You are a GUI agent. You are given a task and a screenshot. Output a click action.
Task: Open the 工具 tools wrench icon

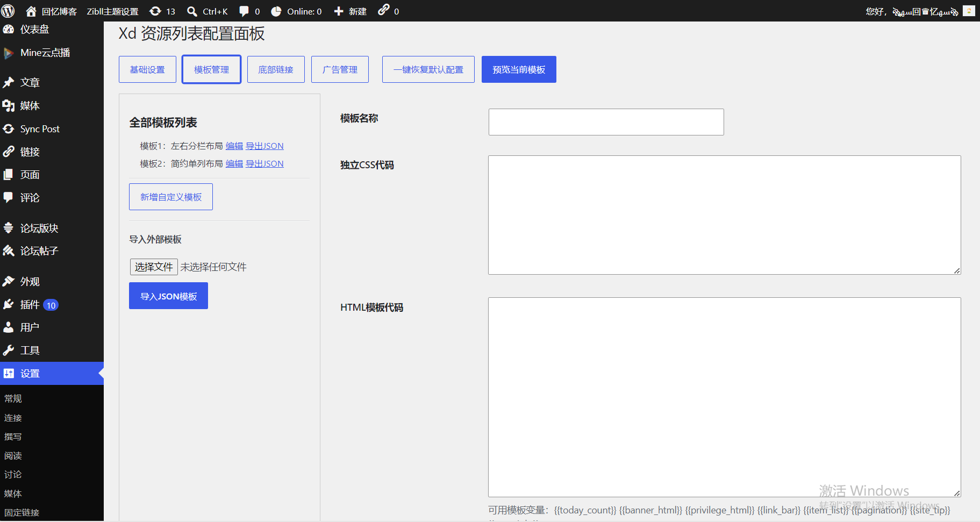[8, 351]
